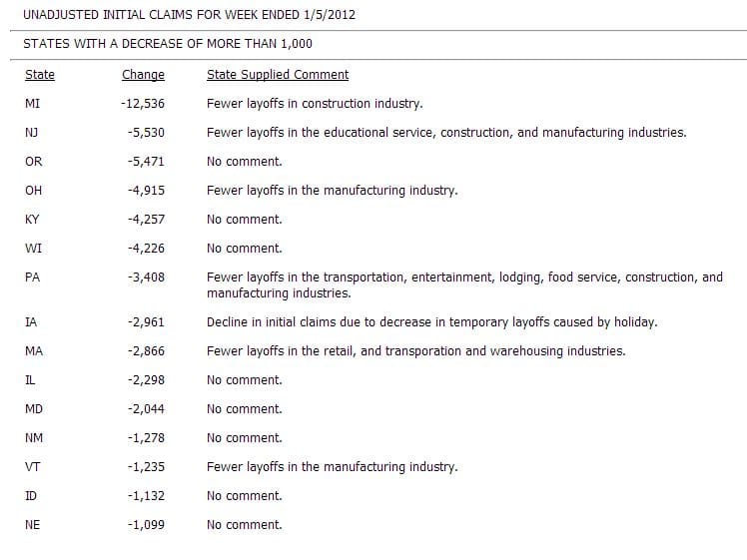Viewport: 747px width, 560px height.
Task: Click the underlined Change column header
Action: [x=143, y=75]
